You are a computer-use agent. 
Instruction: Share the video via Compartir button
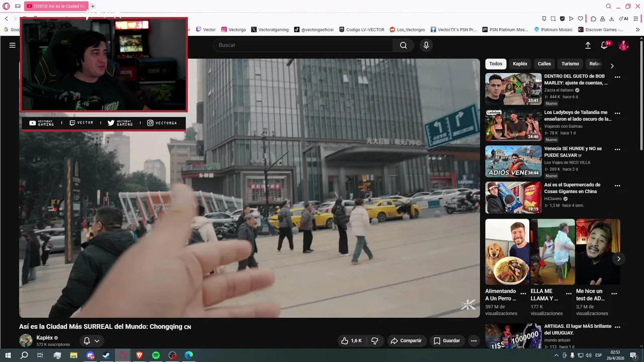406,340
